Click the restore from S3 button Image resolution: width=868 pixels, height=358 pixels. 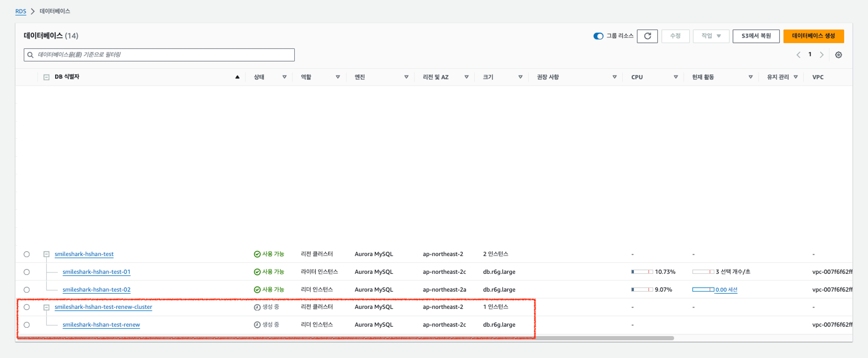click(x=756, y=36)
